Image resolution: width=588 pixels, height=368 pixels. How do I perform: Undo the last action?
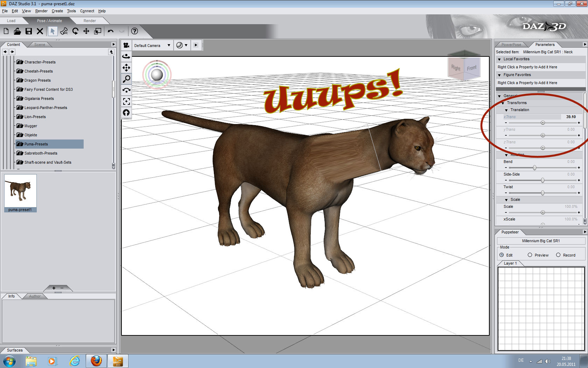111,31
